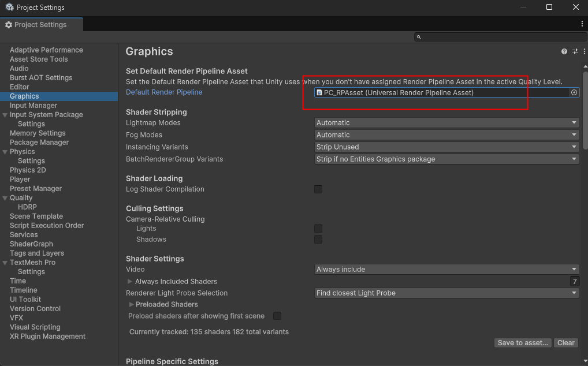Open Tags and Layers category
588x366 pixels.
37,253
